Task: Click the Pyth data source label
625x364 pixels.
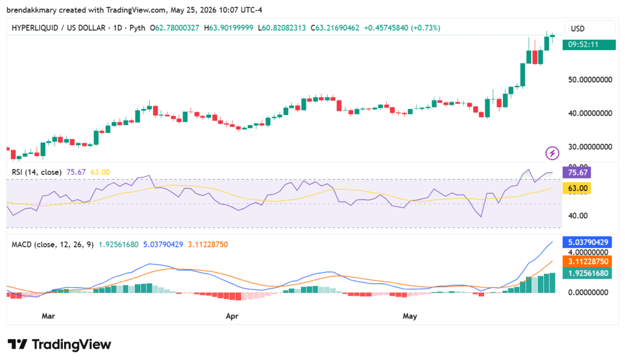Action: [x=137, y=28]
